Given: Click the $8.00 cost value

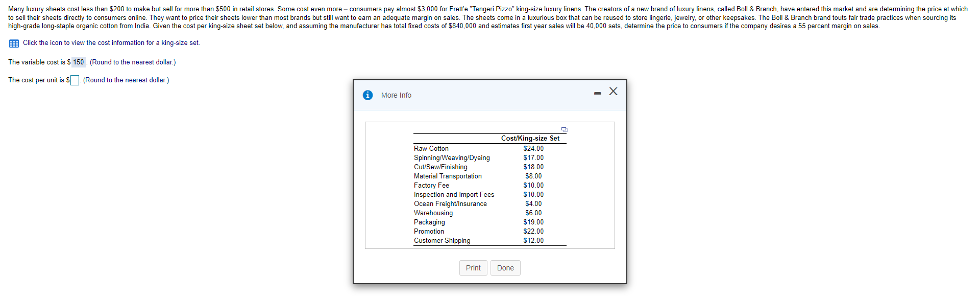Looking at the screenshot, I should tap(533, 176).
